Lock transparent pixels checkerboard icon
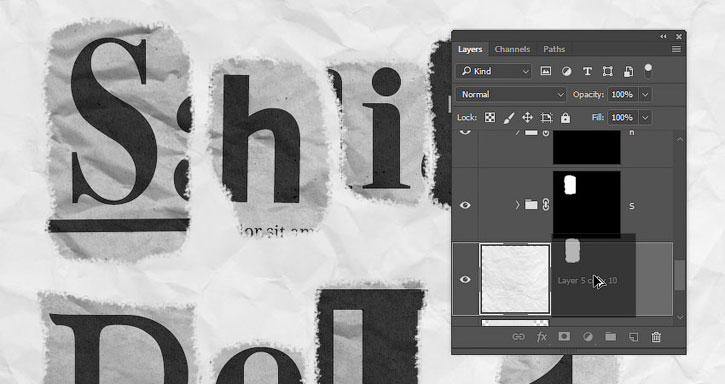 click(490, 118)
